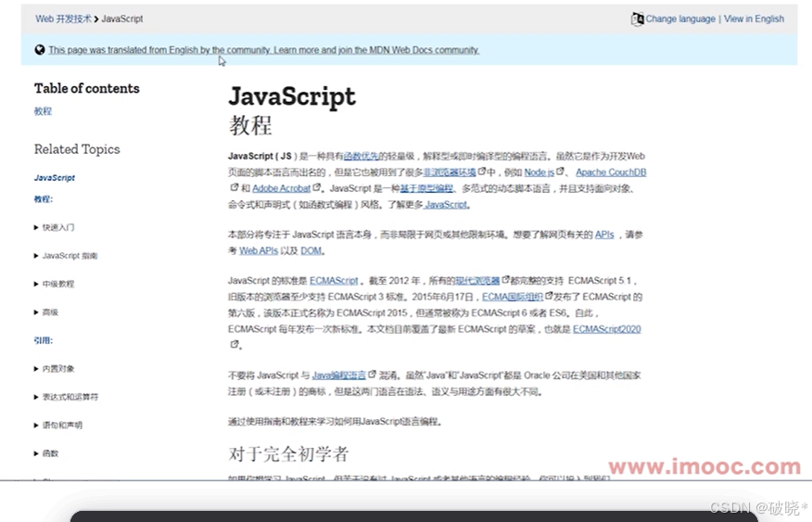The image size is (812, 522).
Task: Open the Web 开发技术 breadcrumb link
Action: point(63,19)
